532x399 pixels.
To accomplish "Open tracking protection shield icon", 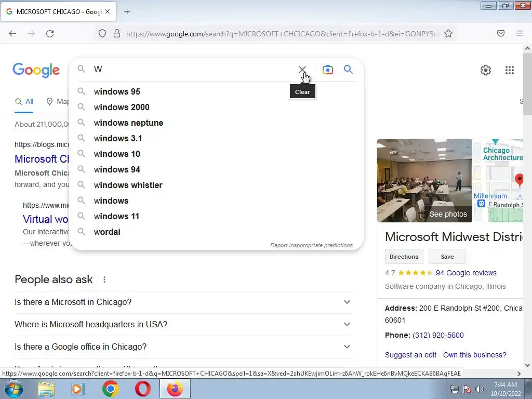I will [102, 33].
